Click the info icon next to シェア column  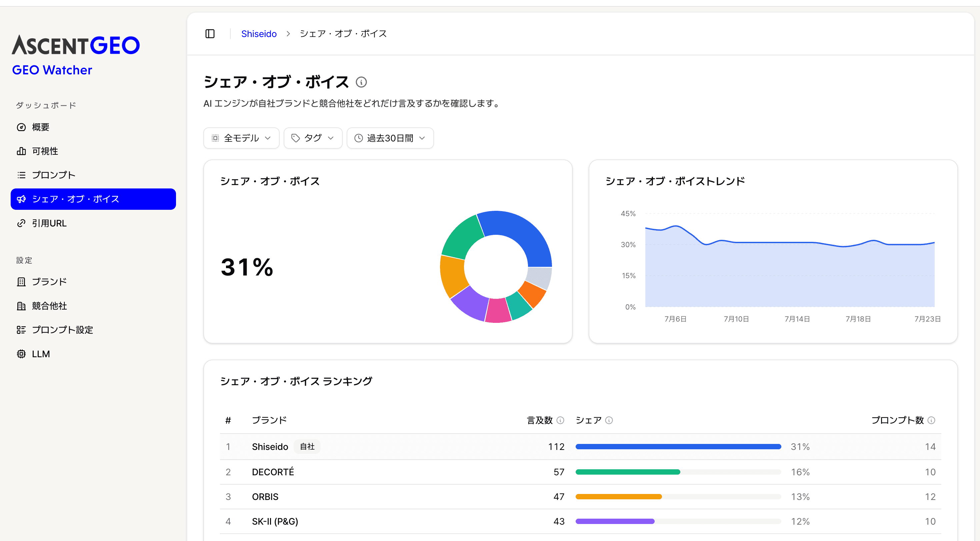tap(609, 420)
